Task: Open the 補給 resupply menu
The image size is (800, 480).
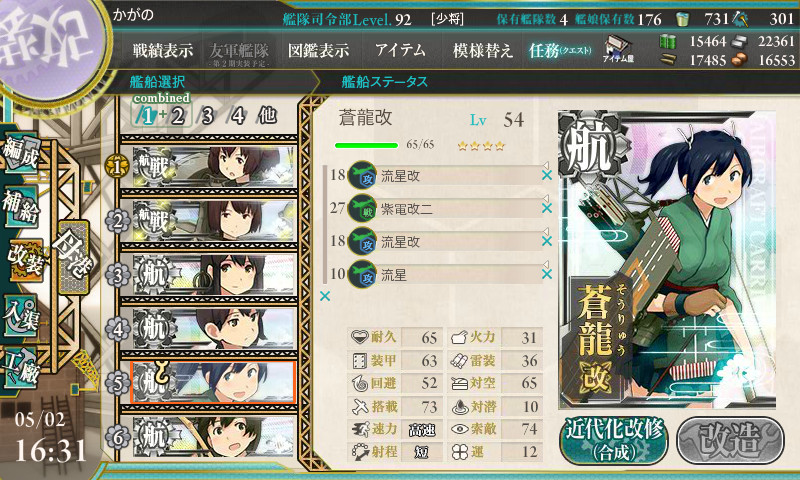Action: (21, 206)
